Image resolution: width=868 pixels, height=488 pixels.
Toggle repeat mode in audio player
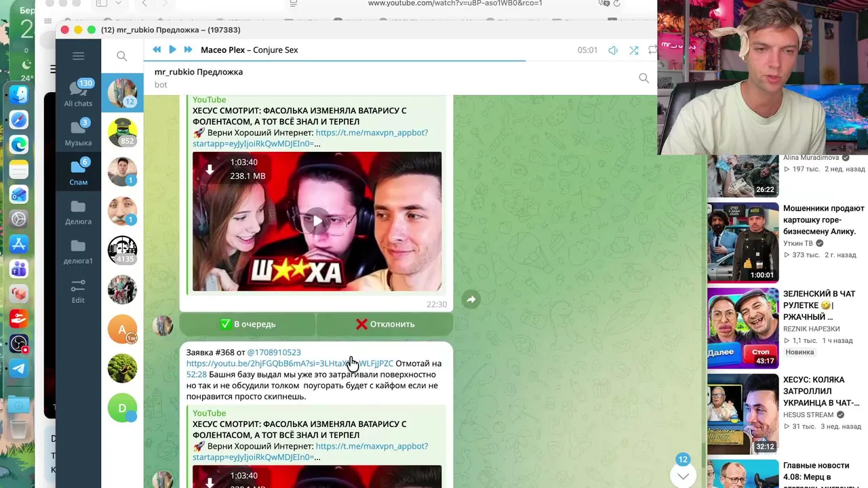pyautogui.click(x=652, y=50)
